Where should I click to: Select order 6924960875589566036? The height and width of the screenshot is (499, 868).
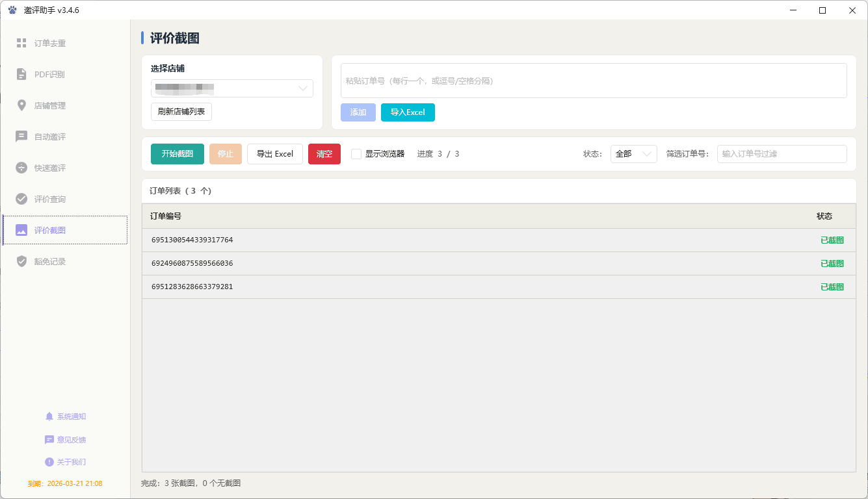click(499, 264)
